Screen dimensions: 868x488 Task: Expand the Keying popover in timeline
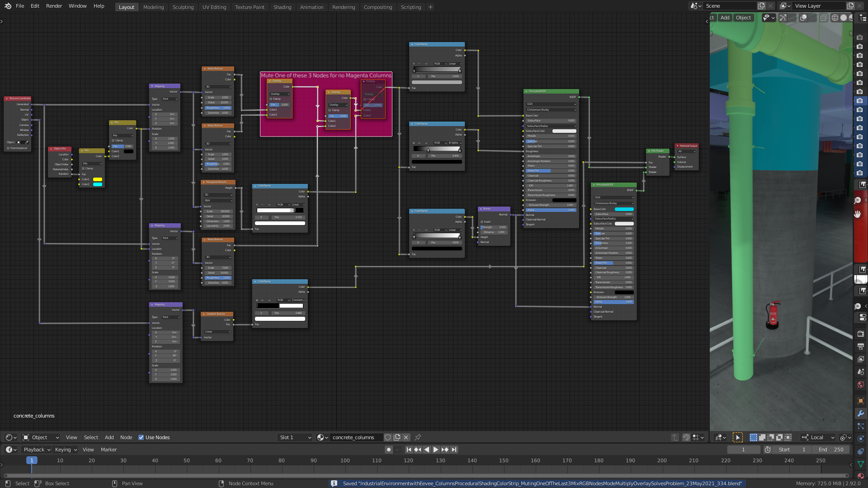(66, 450)
